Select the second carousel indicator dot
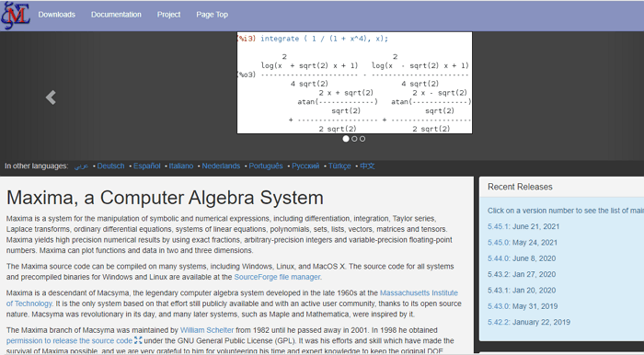Image resolution: width=644 pixels, height=355 pixels. (x=354, y=139)
